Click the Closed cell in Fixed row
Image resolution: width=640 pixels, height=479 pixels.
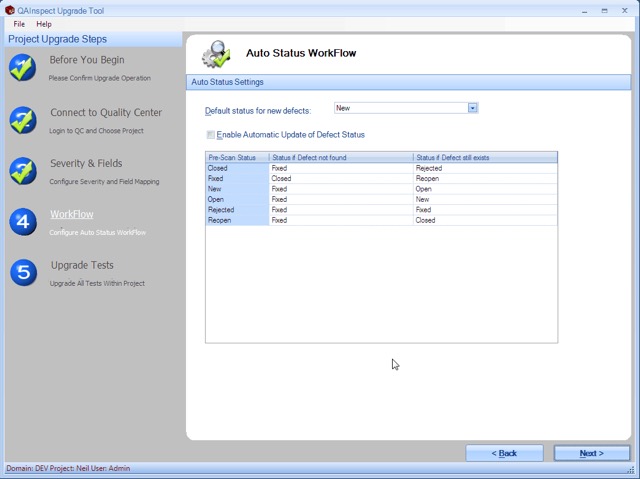(341, 178)
